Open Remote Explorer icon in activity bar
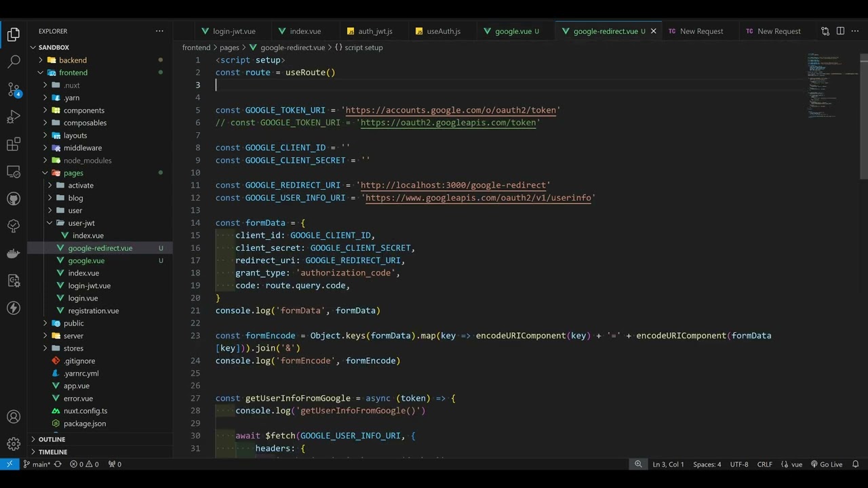Image resolution: width=868 pixels, height=488 pixels. 14,171
